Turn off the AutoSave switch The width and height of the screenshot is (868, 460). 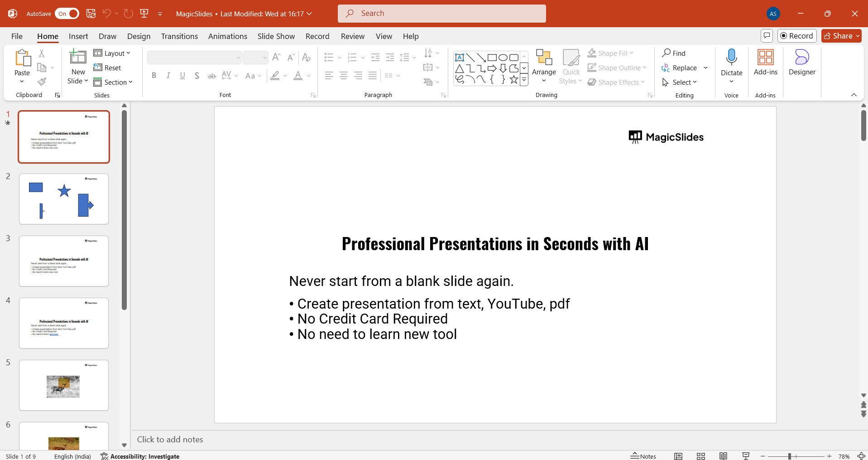67,14
